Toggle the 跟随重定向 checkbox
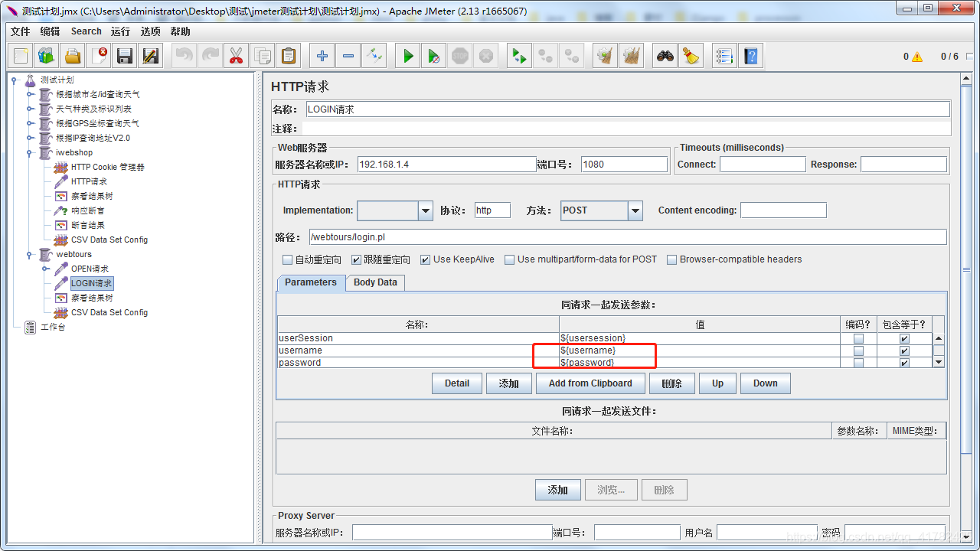Screen dimensions: 980x551 [x=357, y=259]
